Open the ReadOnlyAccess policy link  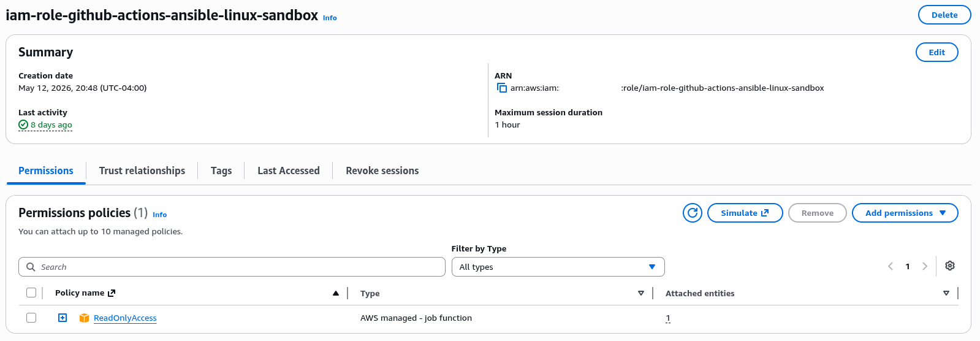(x=125, y=318)
